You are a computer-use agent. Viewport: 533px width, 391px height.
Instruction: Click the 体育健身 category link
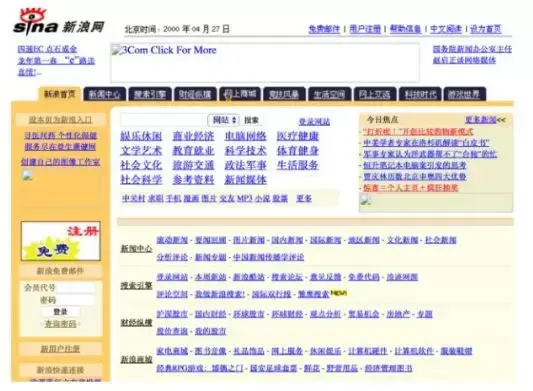click(x=297, y=151)
